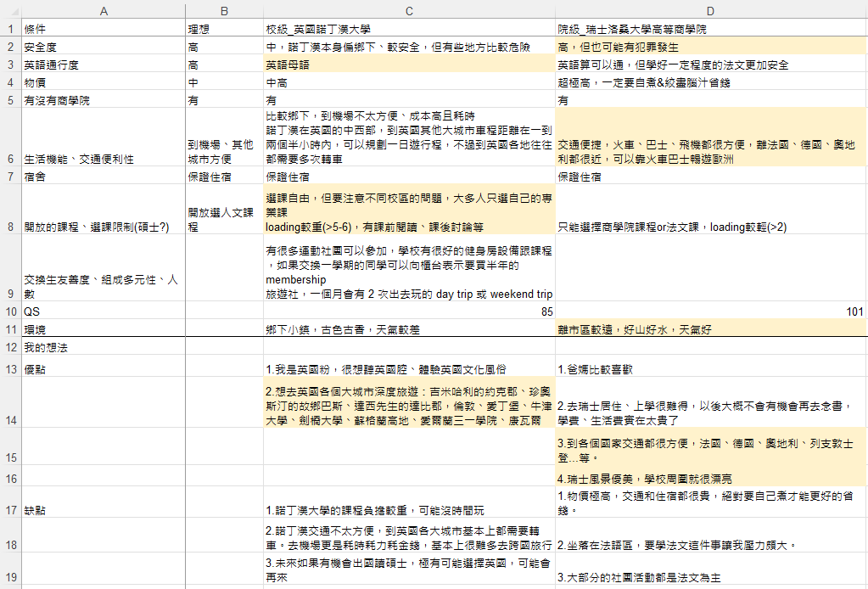Select column A header
This screenshot has width=868, height=589.
coord(104,11)
